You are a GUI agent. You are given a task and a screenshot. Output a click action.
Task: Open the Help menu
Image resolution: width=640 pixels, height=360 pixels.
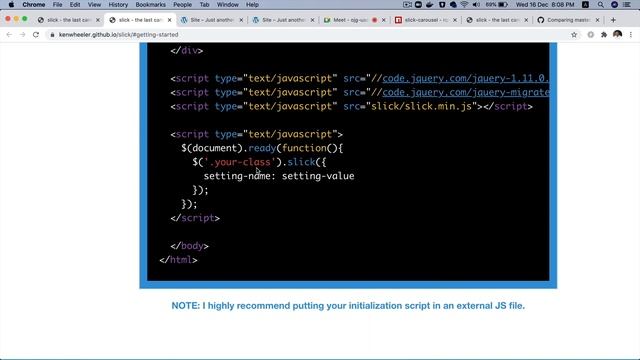coord(252,4)
